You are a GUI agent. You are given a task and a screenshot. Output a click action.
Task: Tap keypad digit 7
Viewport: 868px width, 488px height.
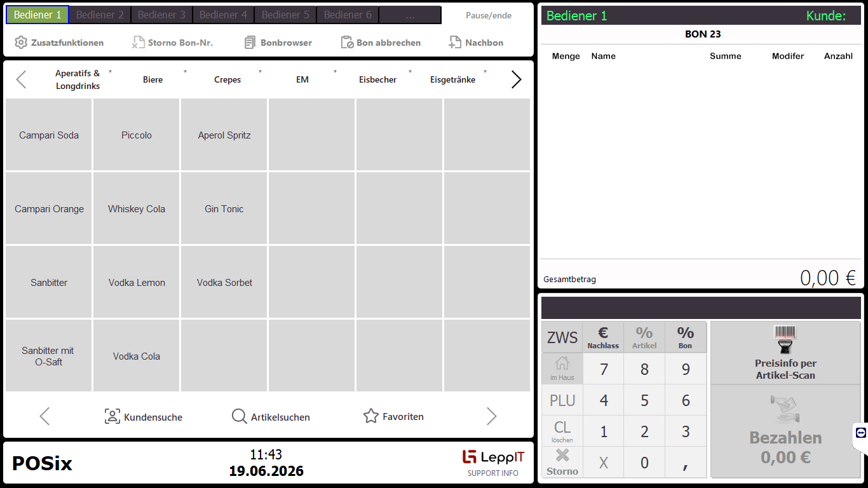coord(603,369)
